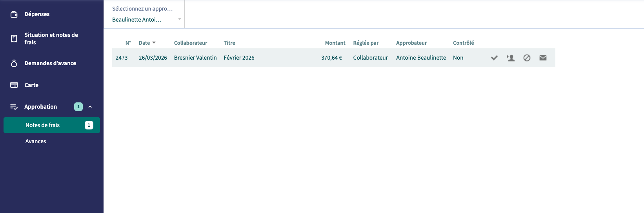
Task: Click the Notes de frais count badge
Action: [89, 125]
